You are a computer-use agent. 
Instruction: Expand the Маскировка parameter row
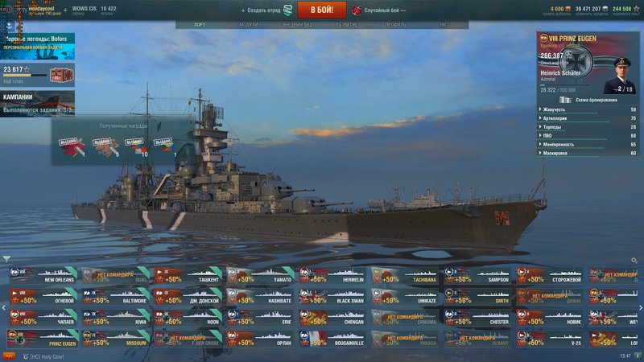pos(588,153)
